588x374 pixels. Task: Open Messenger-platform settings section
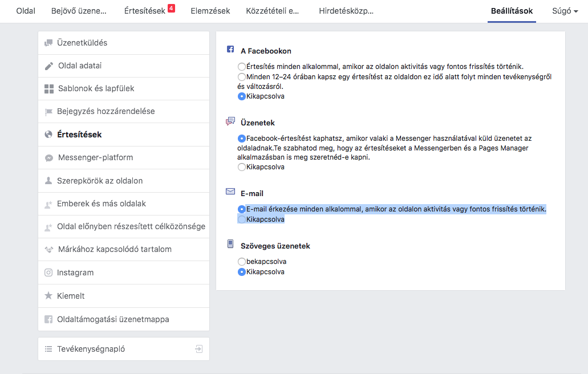124,158
